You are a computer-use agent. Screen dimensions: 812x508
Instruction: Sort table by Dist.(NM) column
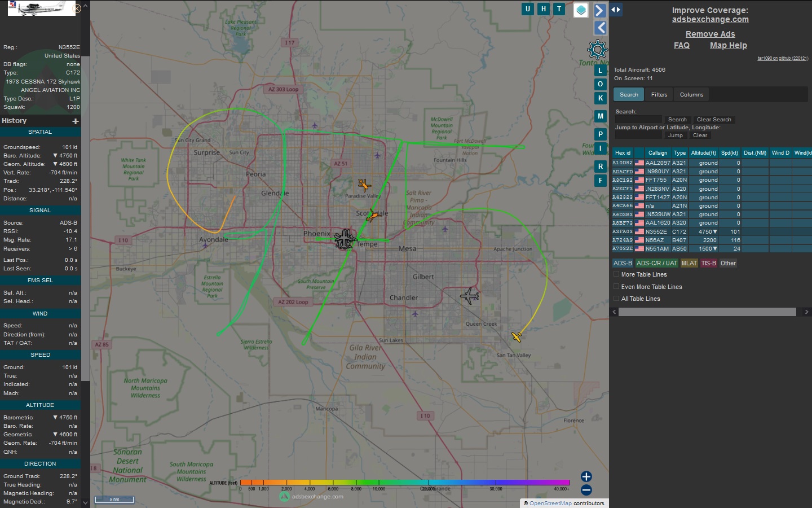755,153
